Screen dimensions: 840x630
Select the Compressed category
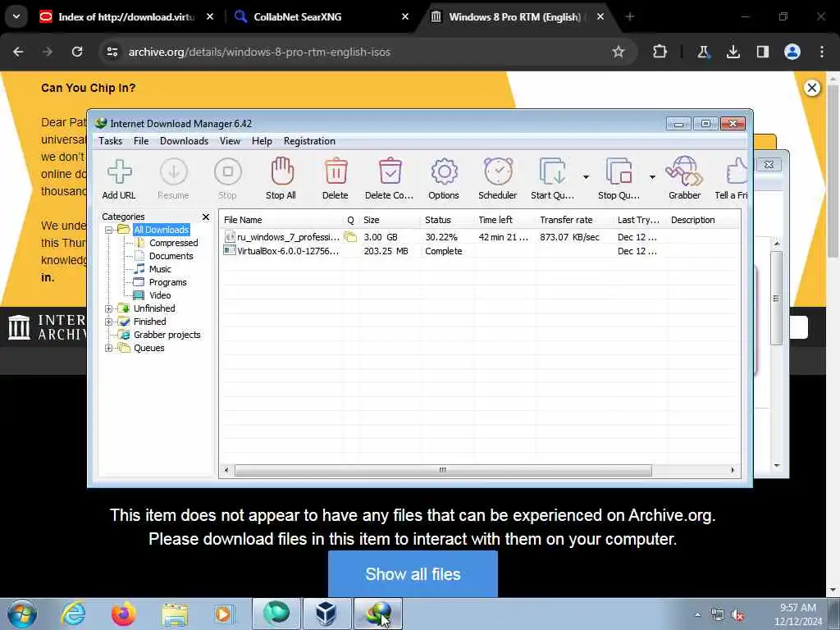click(x=167, y=243)
